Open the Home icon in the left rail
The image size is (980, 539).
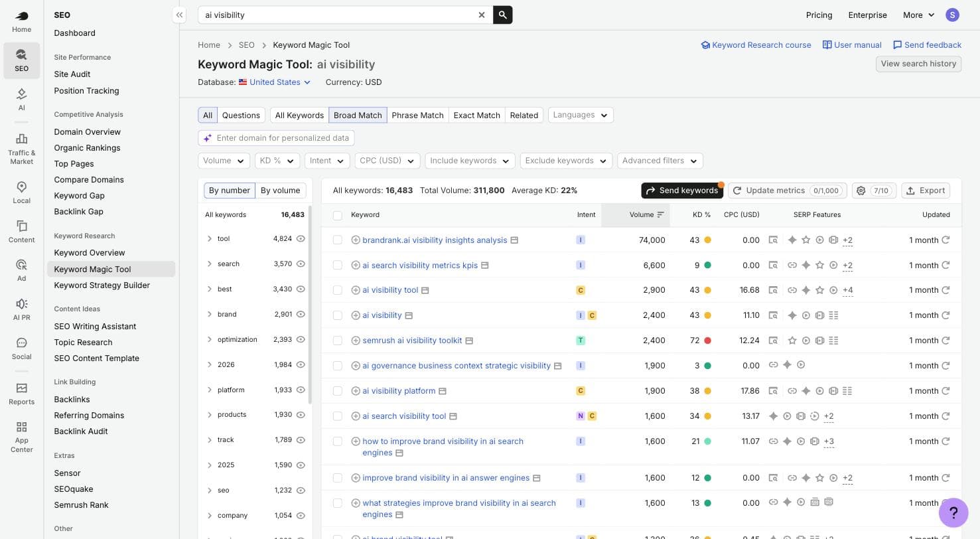(x=21, y=21)
